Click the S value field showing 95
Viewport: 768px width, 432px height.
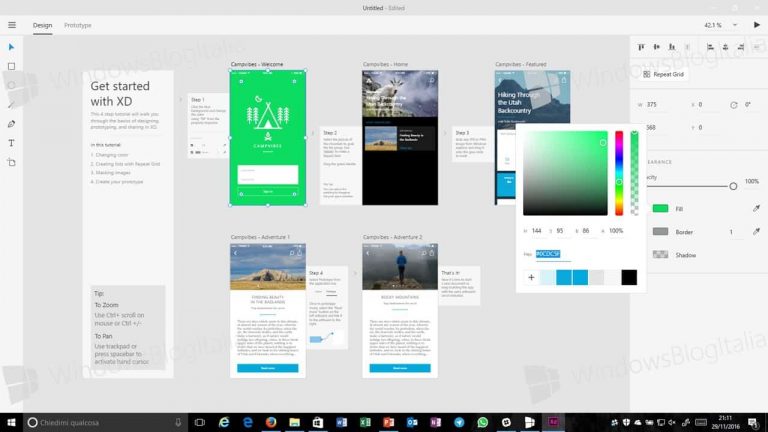(x=560, y=231)
